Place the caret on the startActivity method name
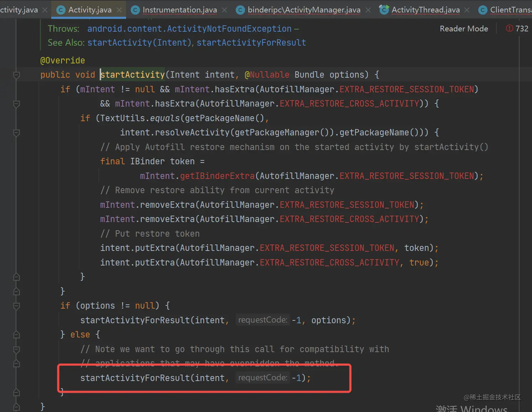Image resolution: width=532 pixels, height=412 pixels. point(132,75)
